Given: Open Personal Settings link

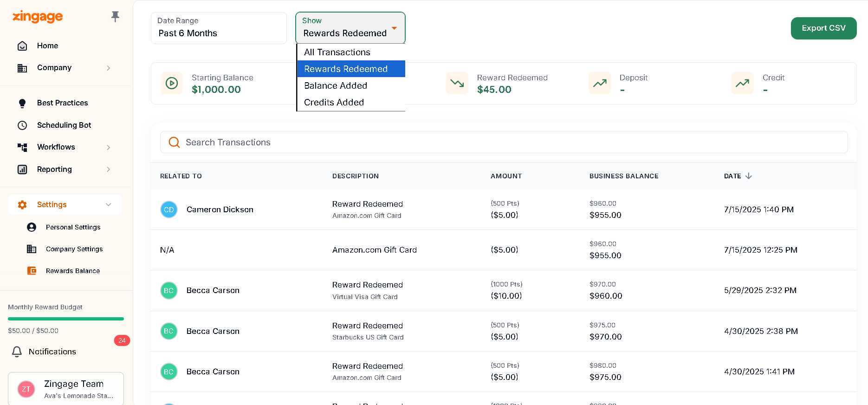Looking at the screenshot, I should click(x=73, y=227).
